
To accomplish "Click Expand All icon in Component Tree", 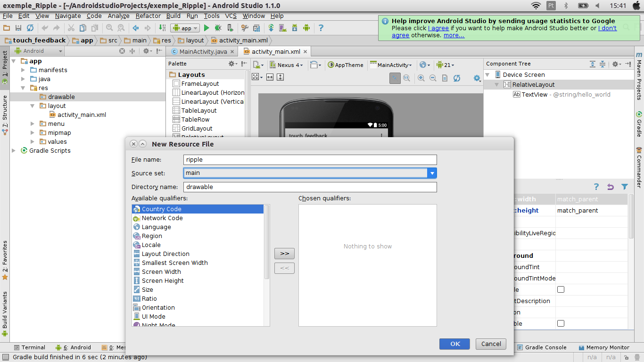I will [593, 64].
